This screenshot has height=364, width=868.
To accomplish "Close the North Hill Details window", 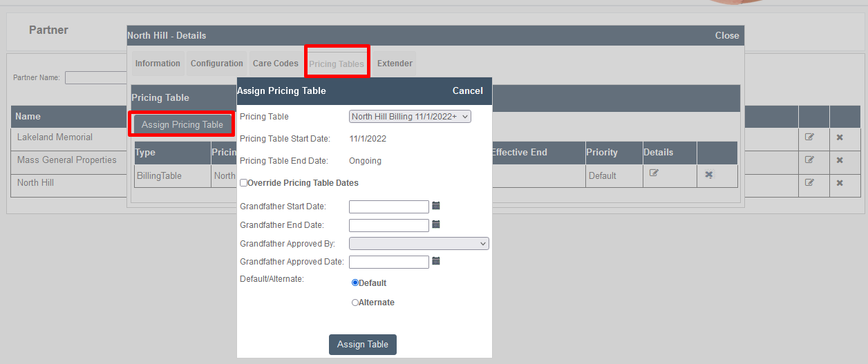I will click(x=727, y=35).
